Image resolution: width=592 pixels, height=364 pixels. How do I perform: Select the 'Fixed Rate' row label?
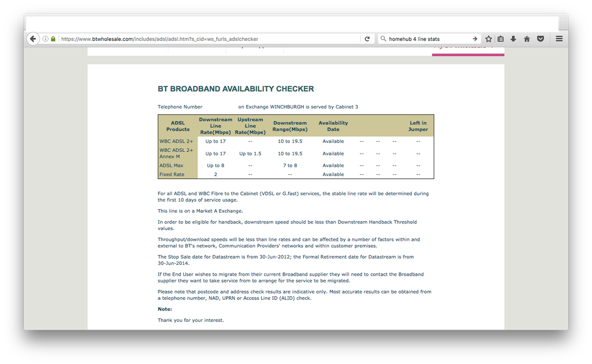[172, 174]
